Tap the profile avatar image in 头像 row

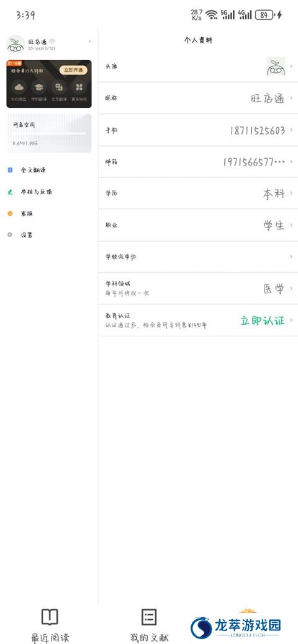276,66
